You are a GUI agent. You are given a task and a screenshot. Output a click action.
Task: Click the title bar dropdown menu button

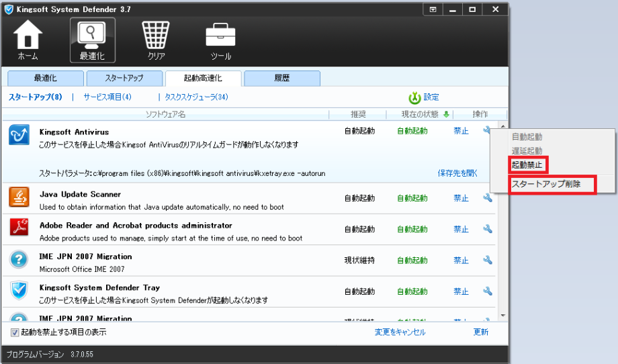(x=433, y=9)
